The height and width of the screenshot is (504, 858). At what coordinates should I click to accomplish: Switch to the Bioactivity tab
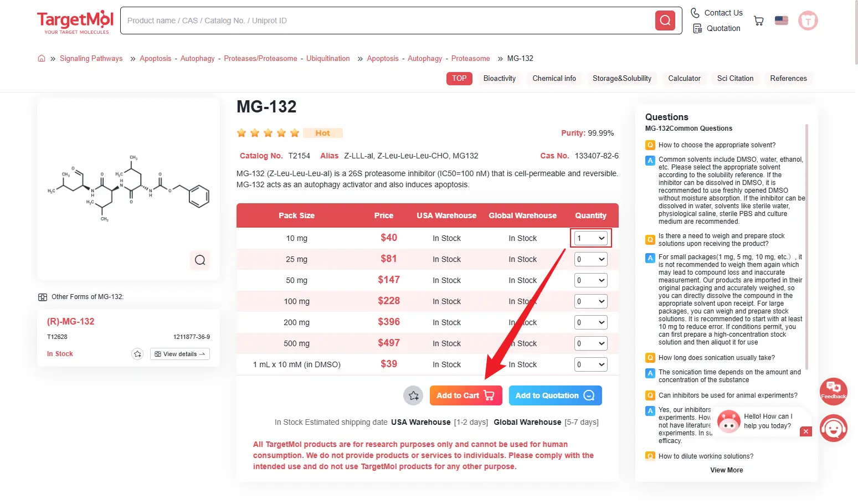[x=499, y=78]
